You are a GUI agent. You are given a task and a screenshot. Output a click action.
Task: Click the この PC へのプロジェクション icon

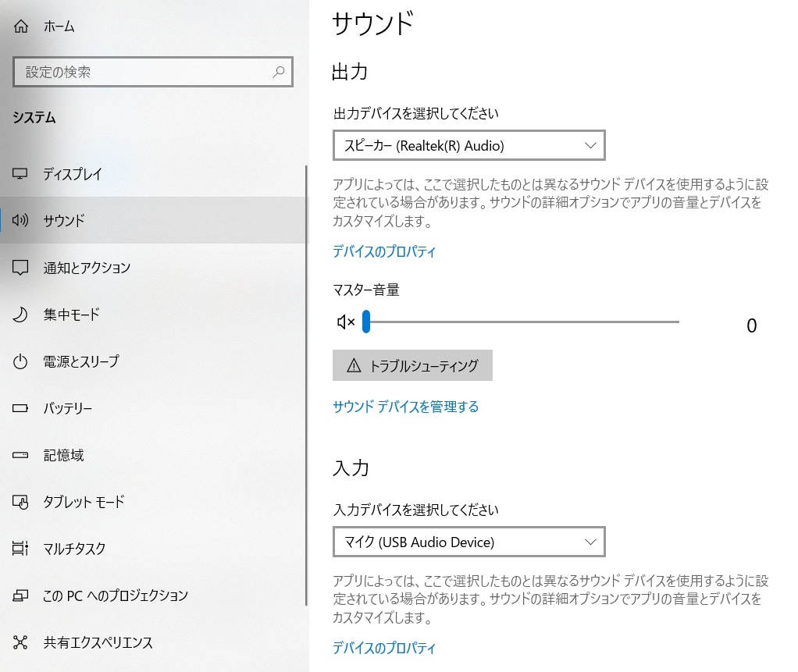20,596
